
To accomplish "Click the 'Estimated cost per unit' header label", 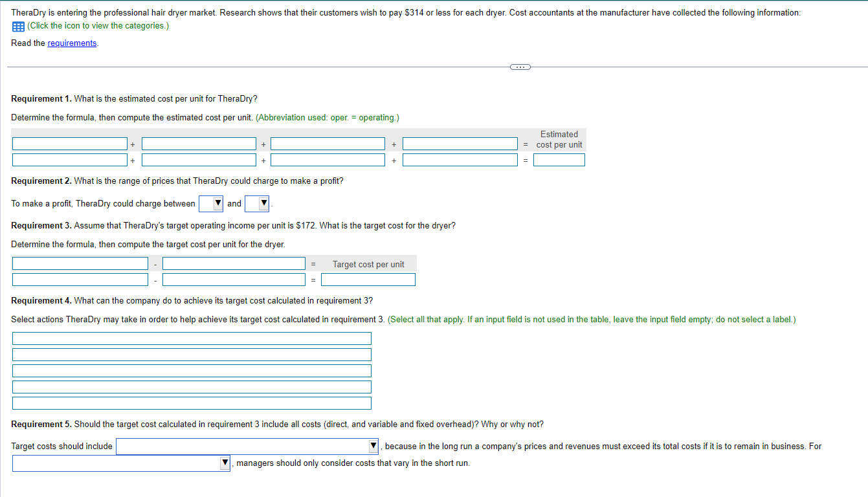I will pyautogui.click(x=559, y=140).
